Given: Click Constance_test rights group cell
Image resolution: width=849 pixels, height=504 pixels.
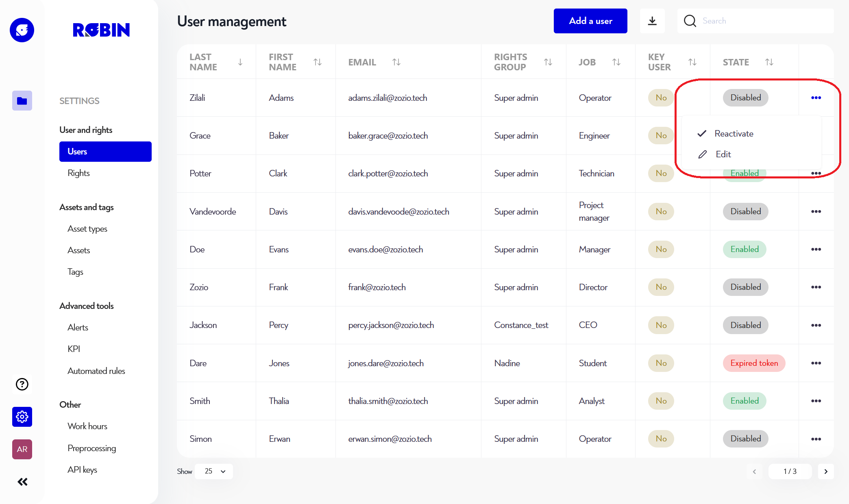Looking at the screenshot, I should click(521, 325).
